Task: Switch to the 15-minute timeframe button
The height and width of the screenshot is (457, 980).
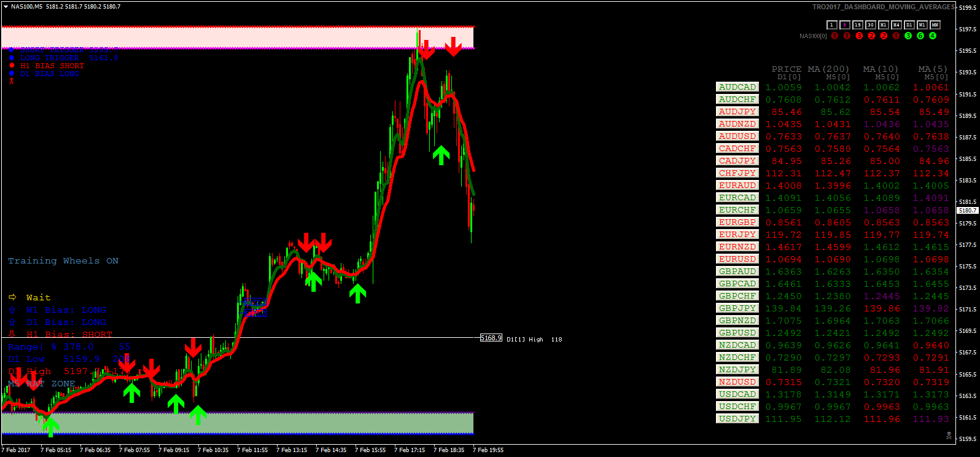Action: (858, 25)
